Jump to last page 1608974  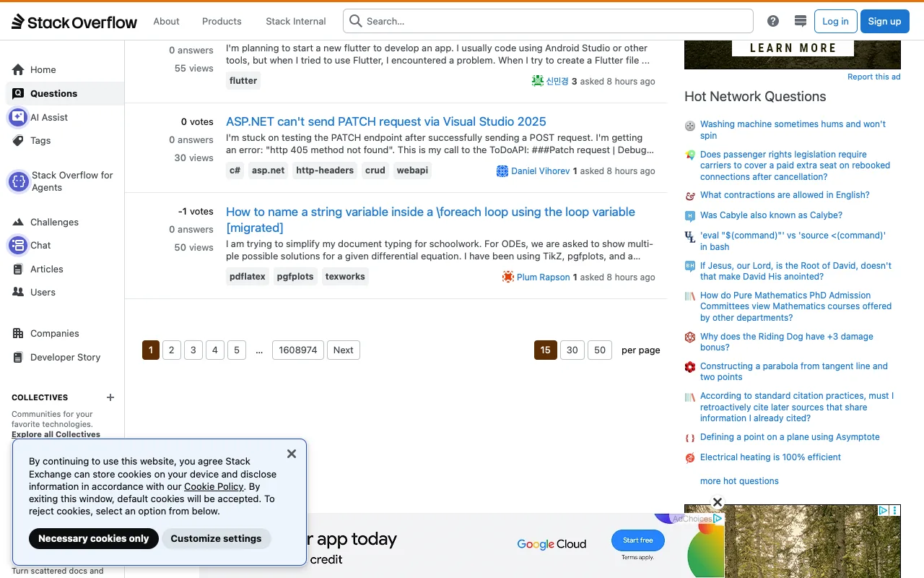(x=298, y=350)
